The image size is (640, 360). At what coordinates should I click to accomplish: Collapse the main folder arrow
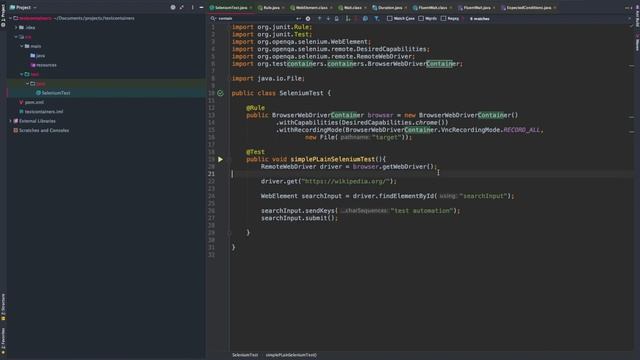[x=22, y=46]
